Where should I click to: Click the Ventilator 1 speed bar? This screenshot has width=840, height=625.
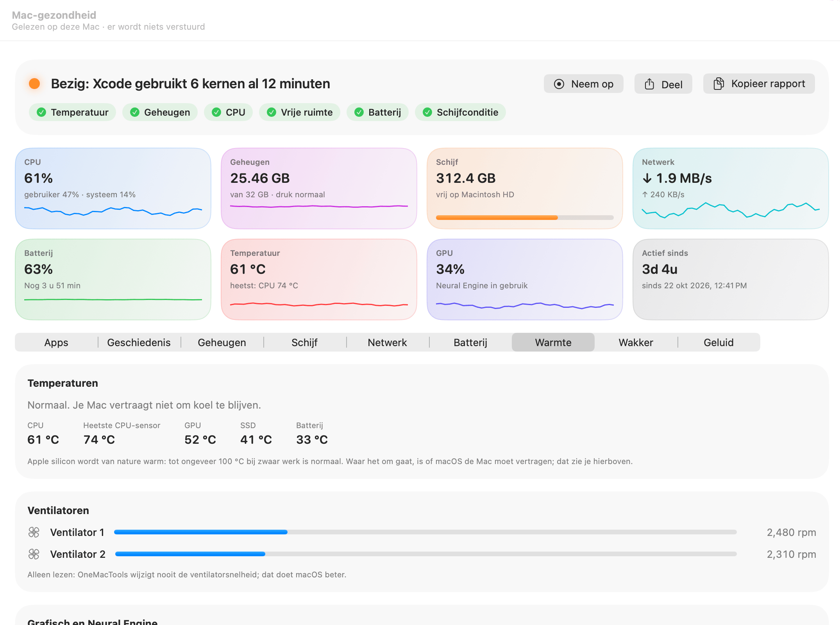coord(425,532)
